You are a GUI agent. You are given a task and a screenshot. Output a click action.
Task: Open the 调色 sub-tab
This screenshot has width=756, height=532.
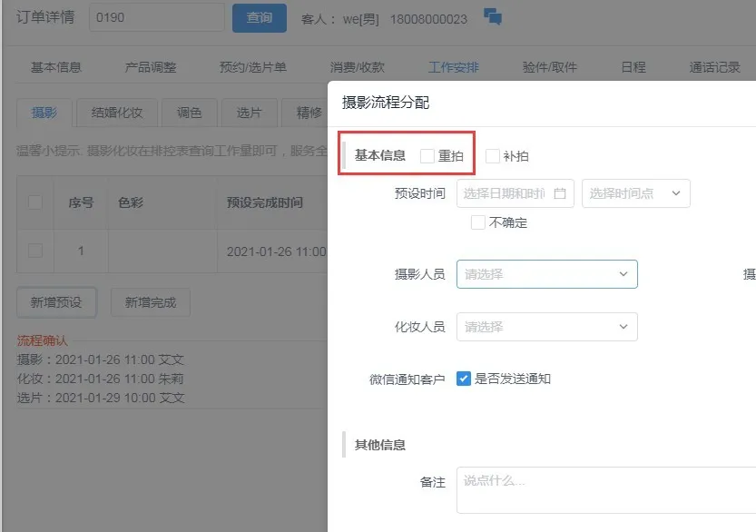189,113
